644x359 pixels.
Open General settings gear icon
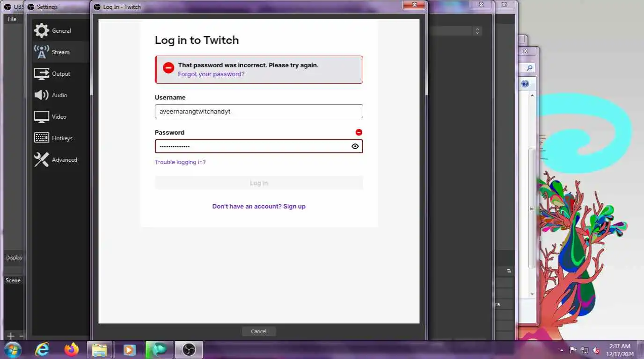coord(41,30)
